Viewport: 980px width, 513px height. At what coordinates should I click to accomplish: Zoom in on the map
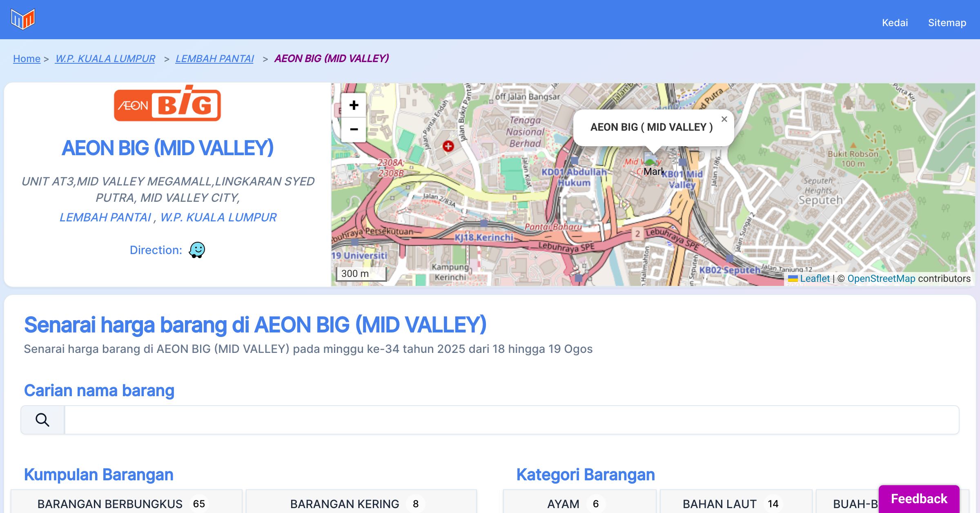click(x=354, y=105)
